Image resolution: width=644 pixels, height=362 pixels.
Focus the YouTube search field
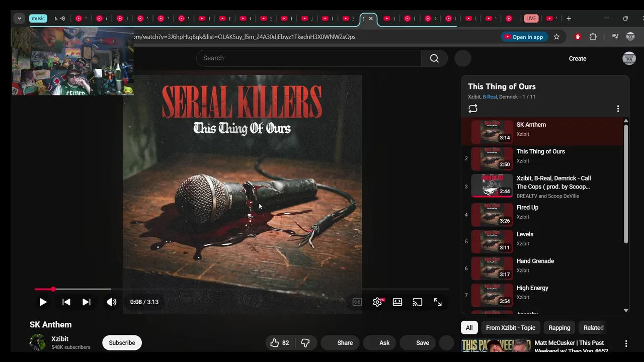click(308, 58)
